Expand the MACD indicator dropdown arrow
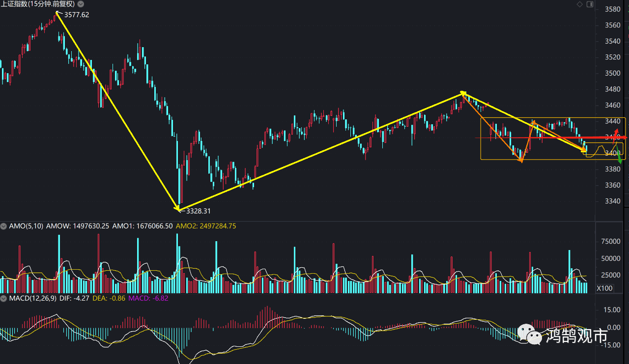The height and width of the screenshot is (364, 629). click(4, 298)
